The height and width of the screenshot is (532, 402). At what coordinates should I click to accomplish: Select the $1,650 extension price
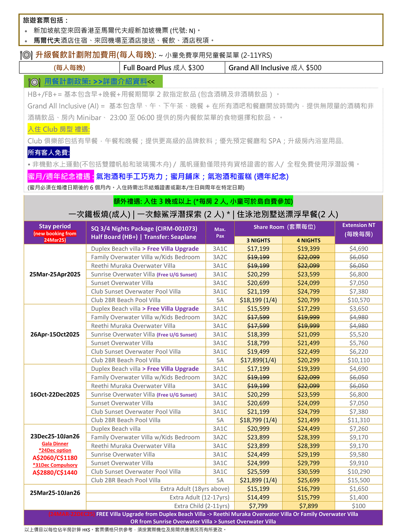point(359,489)
